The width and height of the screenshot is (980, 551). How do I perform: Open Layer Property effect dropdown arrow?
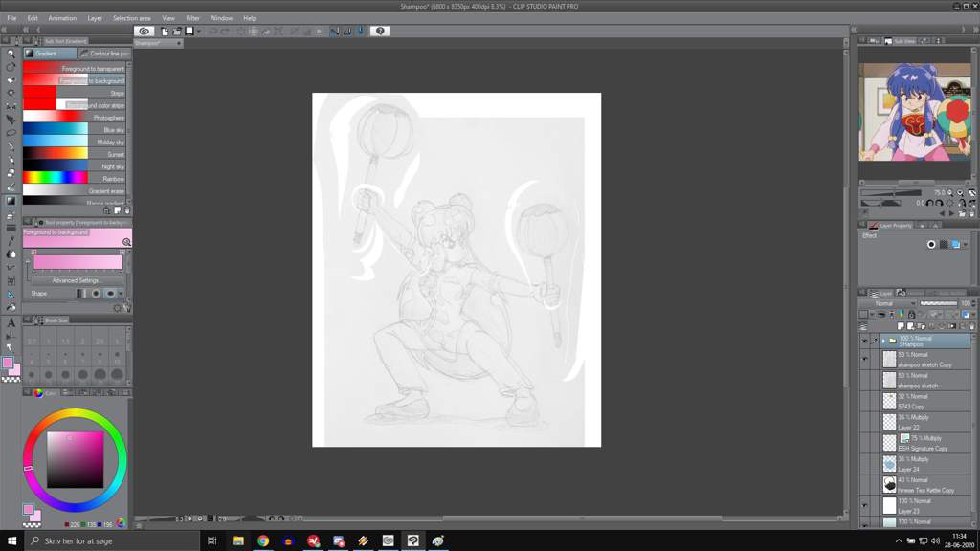pos(966,244)
